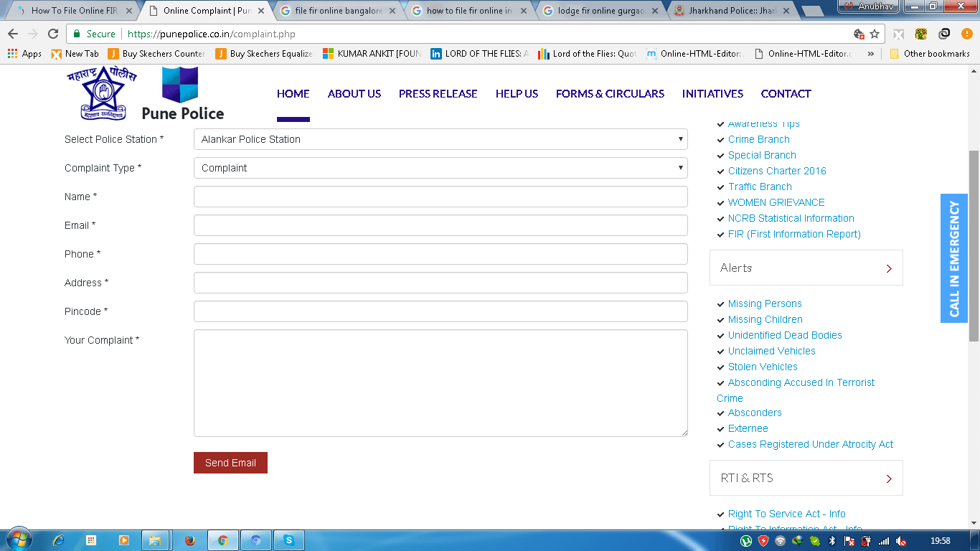Viewport: 980px width, 551px height.
Task: Open the Select Police Station dropdown
Action: click(x=440, y=139)
